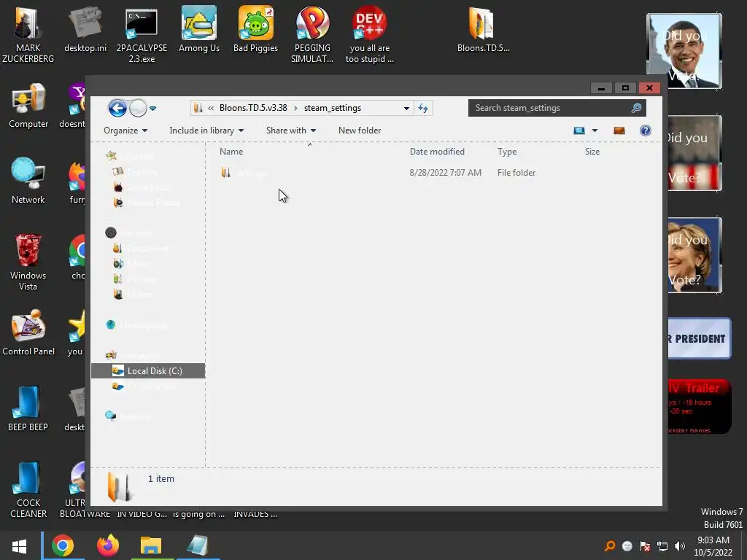Screen dimensions: 747x560
Task: Click the red IV Trailer countdown gadget
Action: tap(699, 406)
